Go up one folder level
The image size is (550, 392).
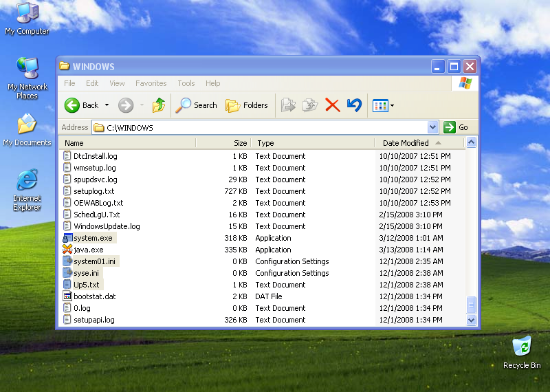pos(159,105)
